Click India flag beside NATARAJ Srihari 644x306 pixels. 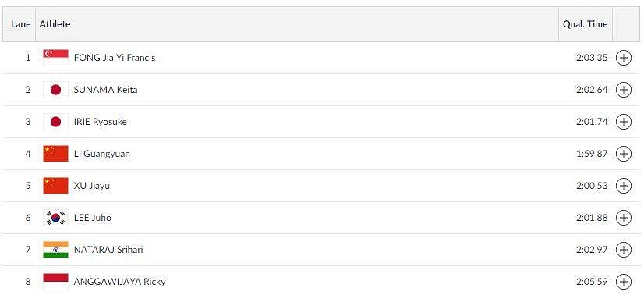click(55, 250)
